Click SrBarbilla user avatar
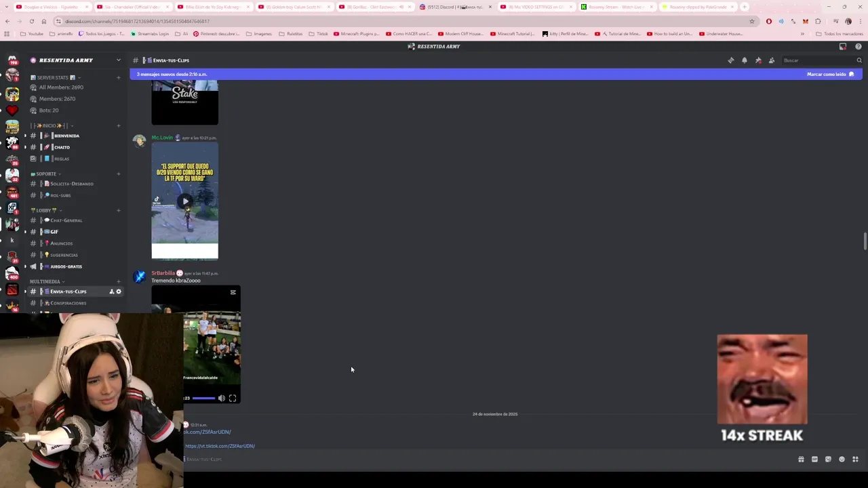The image size is (868, 488). coord(140,277)
